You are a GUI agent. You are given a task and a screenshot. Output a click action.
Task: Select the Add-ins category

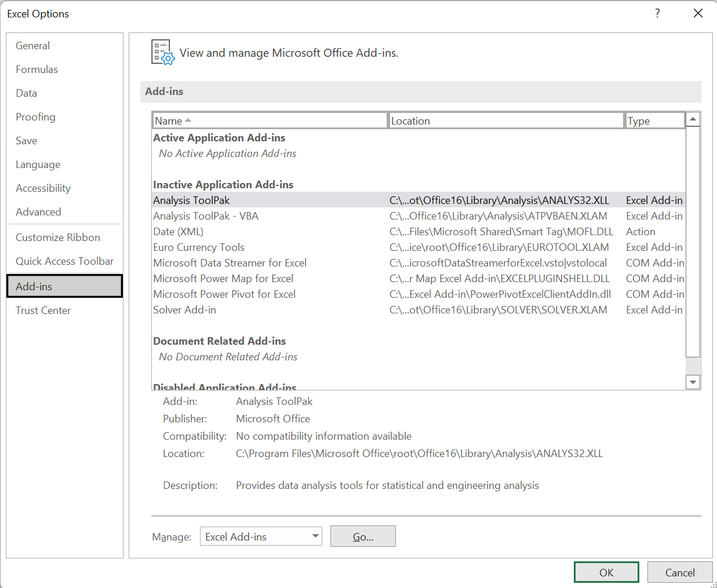pyautogui.click(x=64, y=286)
